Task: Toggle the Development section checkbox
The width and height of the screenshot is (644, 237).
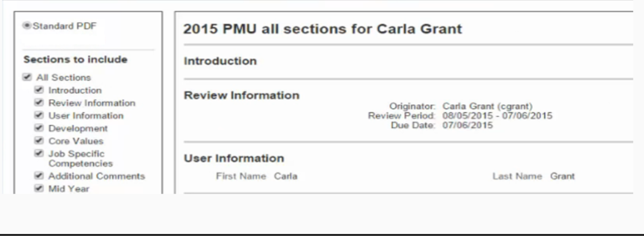Action: coord(39,128)
